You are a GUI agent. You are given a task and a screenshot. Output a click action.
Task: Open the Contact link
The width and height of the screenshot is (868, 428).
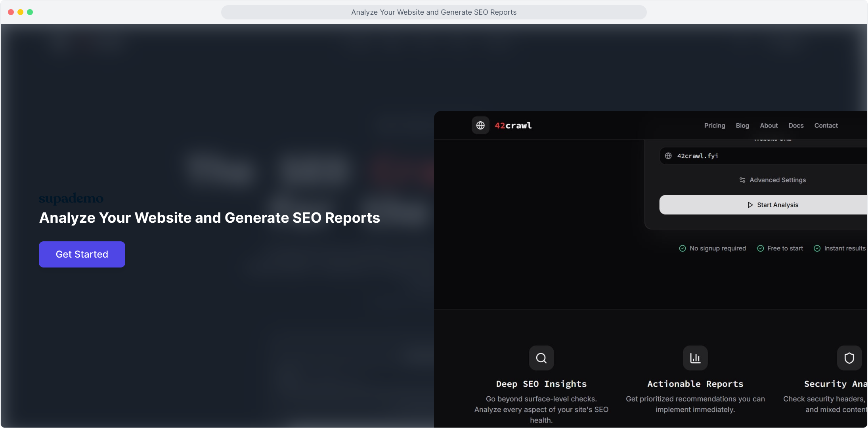pos(826,126)
